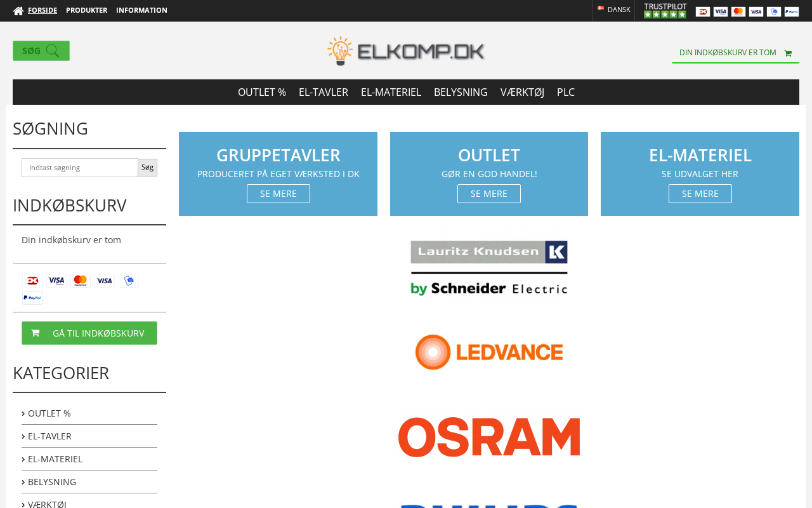Click the Visa Electron icon in the sidebar
This screenshot has height=508, width=812.
tap(56, 281)
